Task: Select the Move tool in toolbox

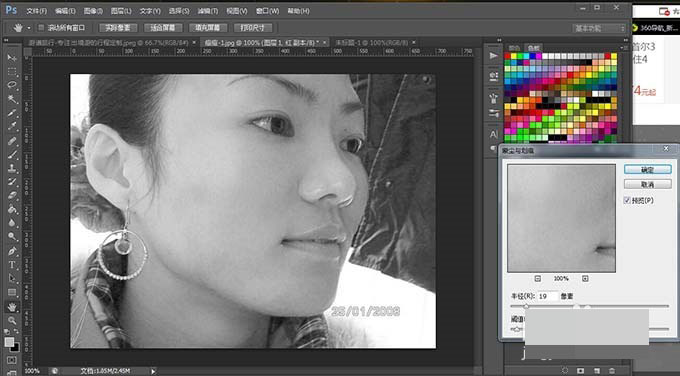Action: pyautogui.click(x=12, y=58)
